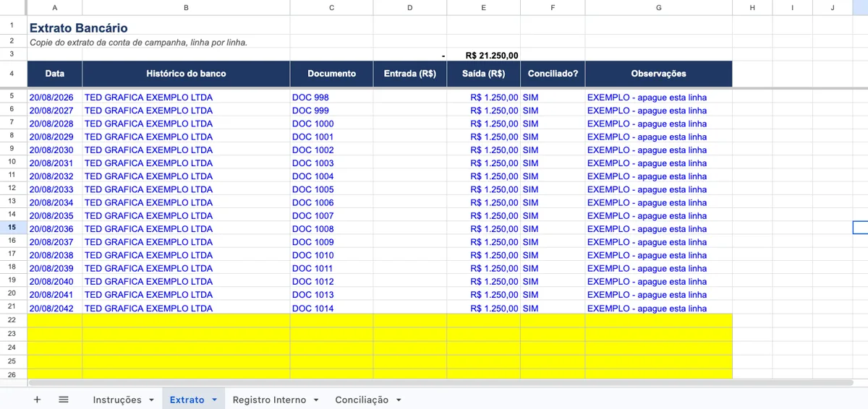The width and height of the screenshot is (868, 409).
Task: Select the 'DOC 1007' cell
Action: 331,215
